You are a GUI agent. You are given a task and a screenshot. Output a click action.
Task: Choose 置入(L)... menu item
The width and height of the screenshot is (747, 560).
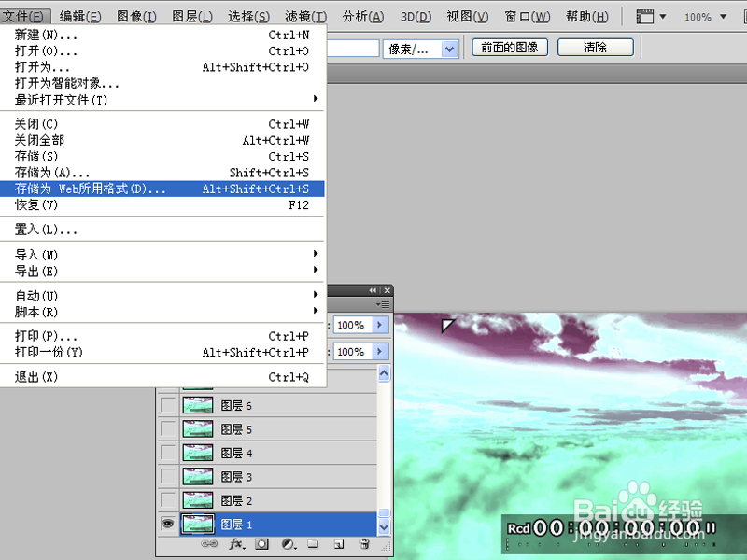tap(162, 230)
